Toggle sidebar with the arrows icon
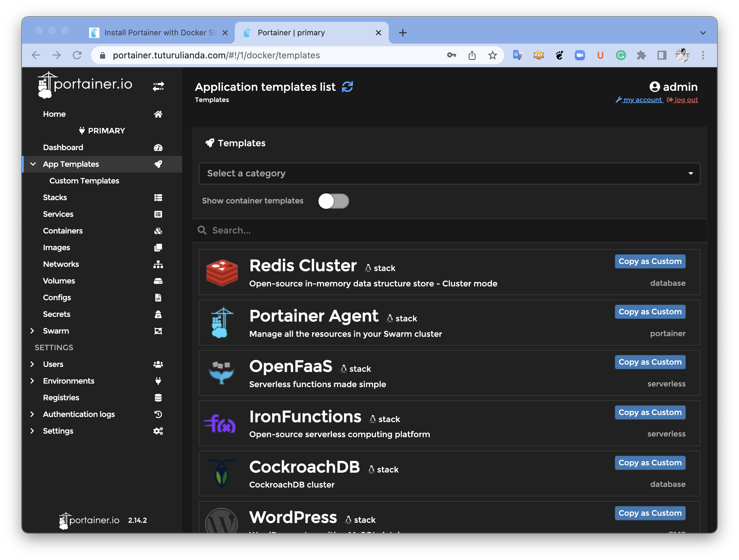The image size is (739, 560). tap(158, 86)
